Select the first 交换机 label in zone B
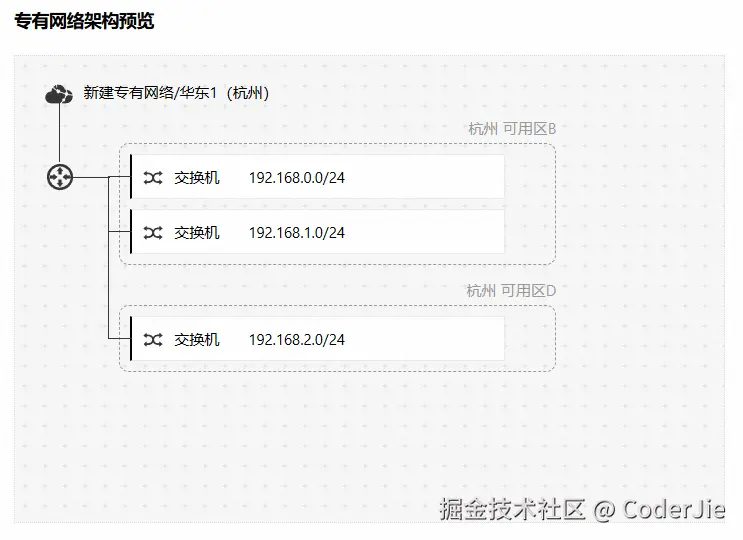 coord(197,178)
